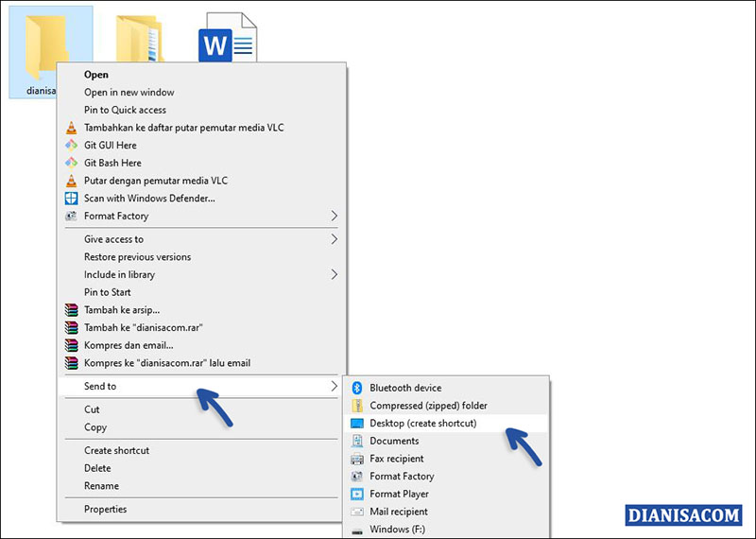Send to Desktop (create shortcut)

click(x=446, y=424)
